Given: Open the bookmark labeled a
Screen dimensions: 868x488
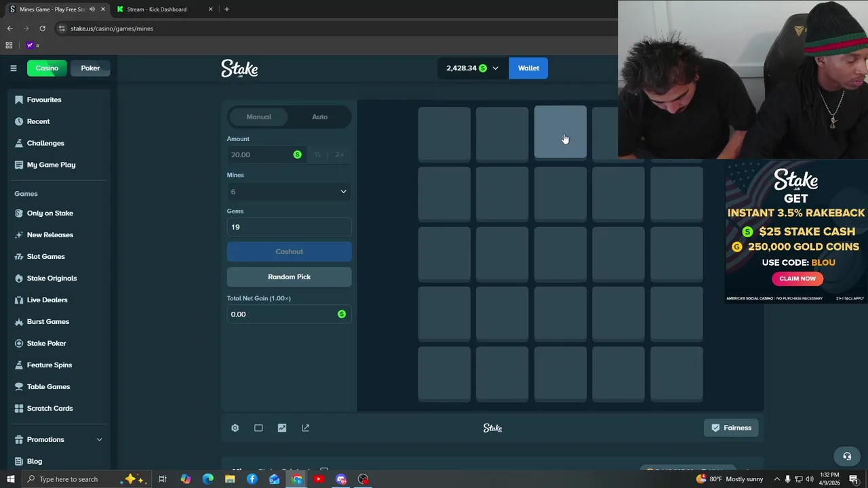Looking at the screenshot, I should 33,45.
